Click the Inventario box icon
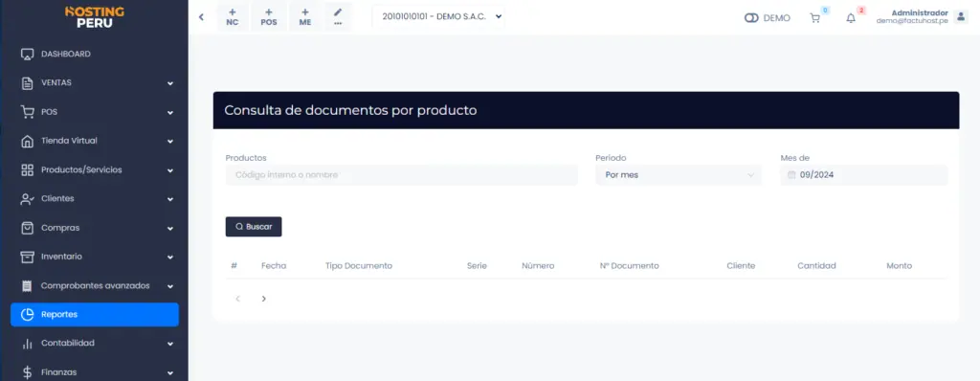The width and height of the screenshot is (980, 381). (x=27, y=258)
